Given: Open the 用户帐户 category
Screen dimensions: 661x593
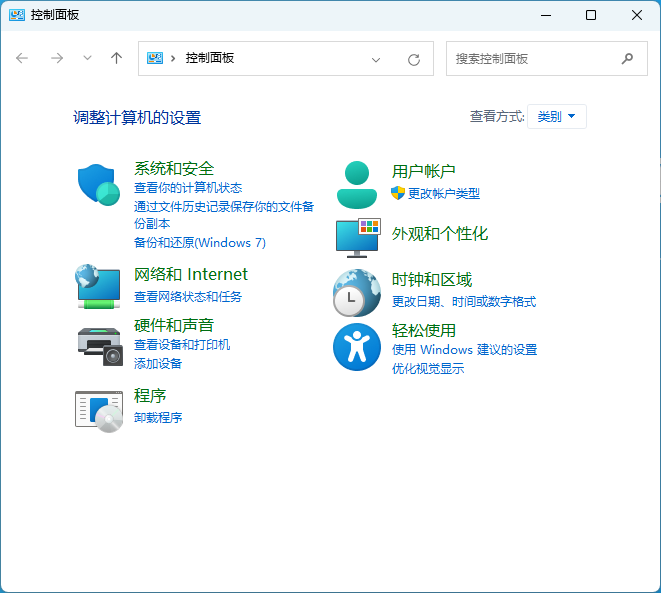Looking at the screenshot, I should pos(424,172).
